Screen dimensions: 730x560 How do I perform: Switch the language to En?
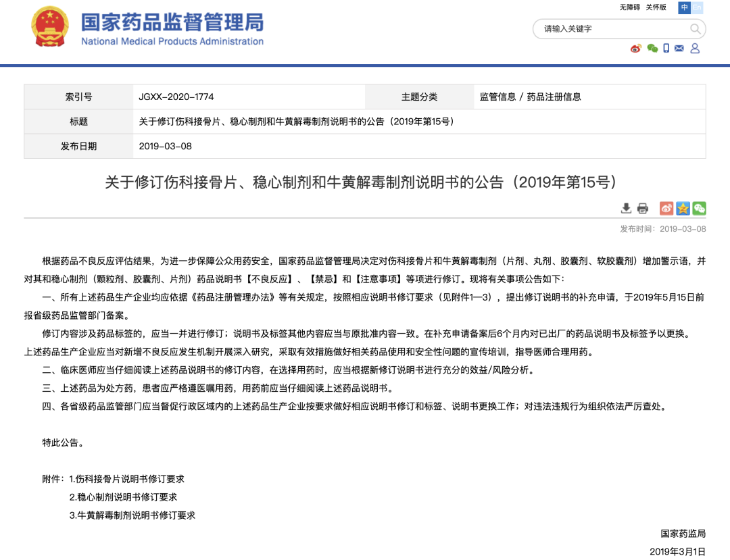click(x=697, y=7)
